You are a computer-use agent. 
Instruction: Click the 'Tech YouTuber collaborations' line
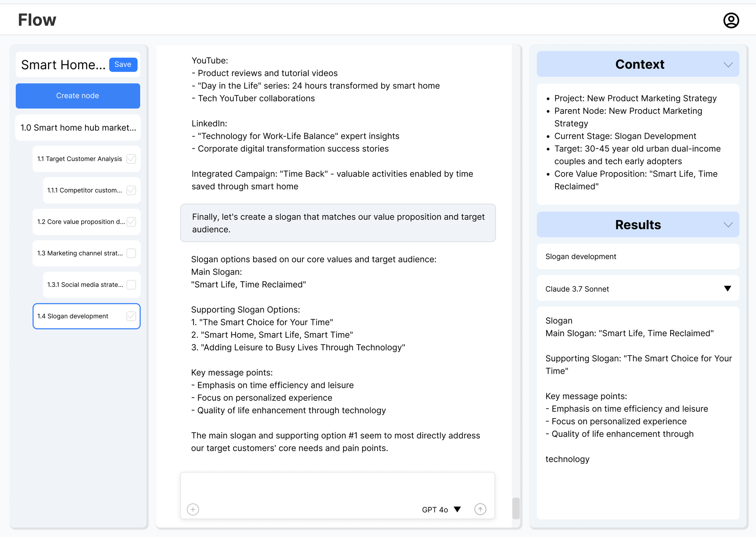coord(253,98)
